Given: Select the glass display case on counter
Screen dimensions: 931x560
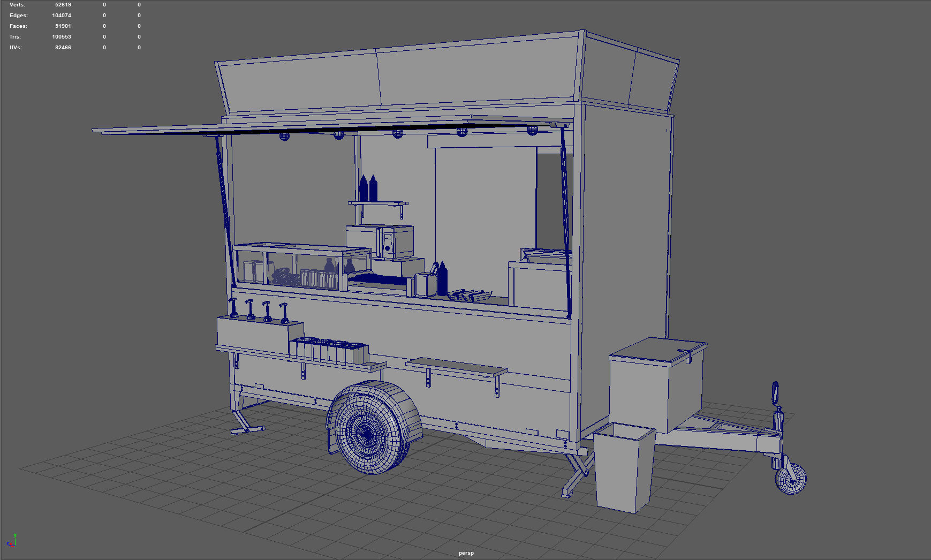Looking at the screenshot, I should click(x=301, y=267).
